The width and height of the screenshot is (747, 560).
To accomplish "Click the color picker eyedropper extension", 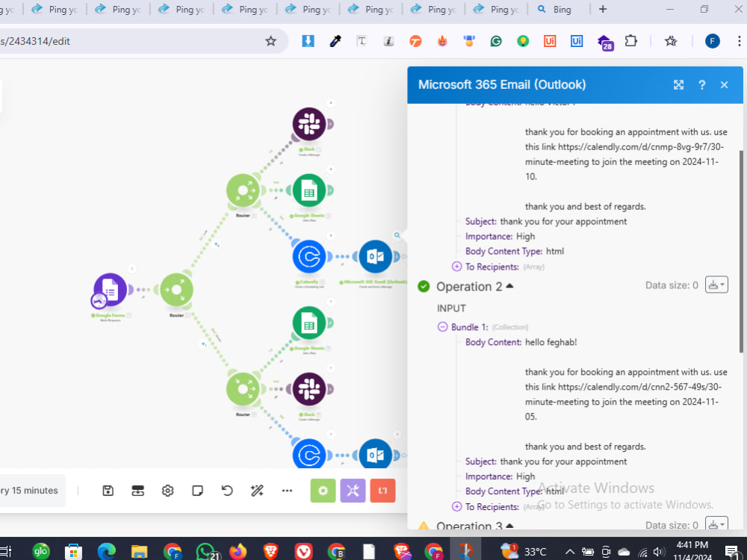I will [x=335, y=41].
